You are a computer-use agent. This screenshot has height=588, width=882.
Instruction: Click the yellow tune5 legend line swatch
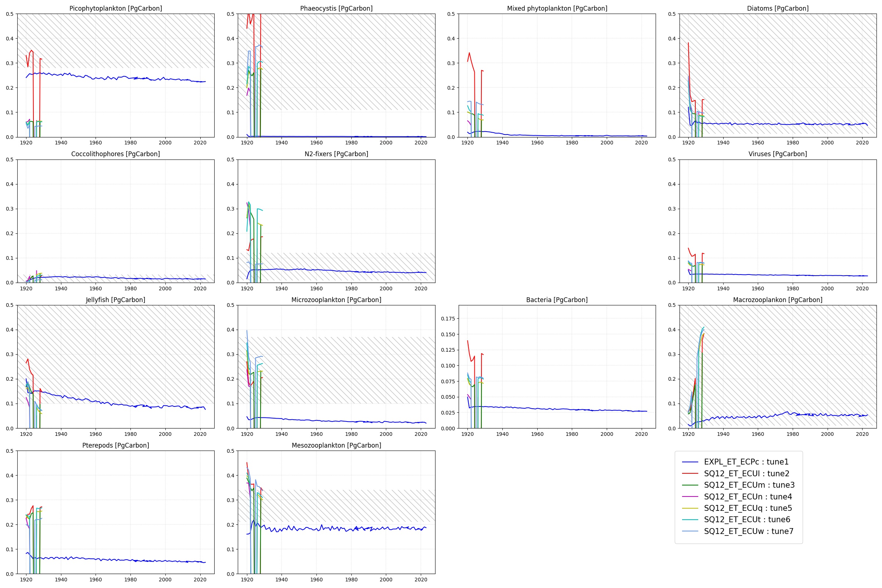pyautogui.click(x=690, y=508)
